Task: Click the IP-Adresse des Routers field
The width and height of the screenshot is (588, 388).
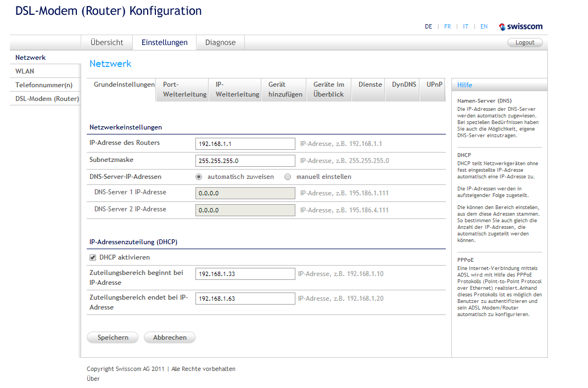Action: point(245,144)
